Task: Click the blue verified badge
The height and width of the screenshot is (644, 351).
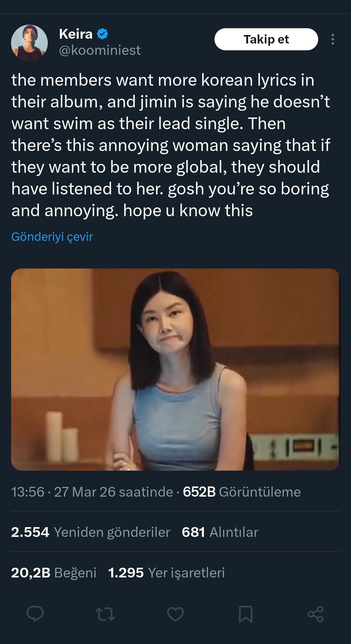Action: pyautogui.click(x=103, y=34)
